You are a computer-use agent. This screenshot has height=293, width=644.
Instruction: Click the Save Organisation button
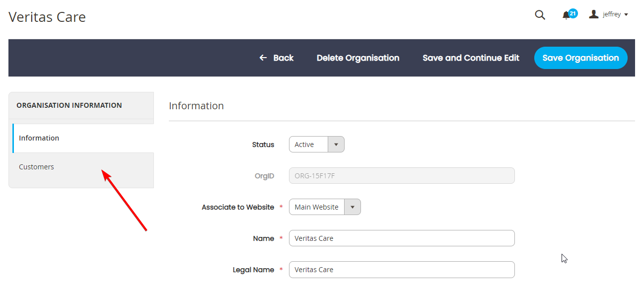[580, 58]
